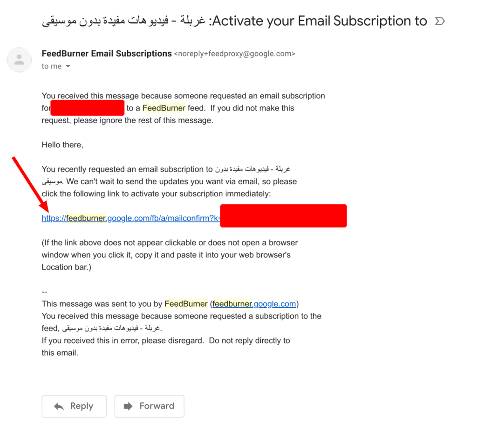Image resolution: width=477 pixels, height=448 pixels.
Task: Open the sender's profile avatar
Action: tap(19, 60)
